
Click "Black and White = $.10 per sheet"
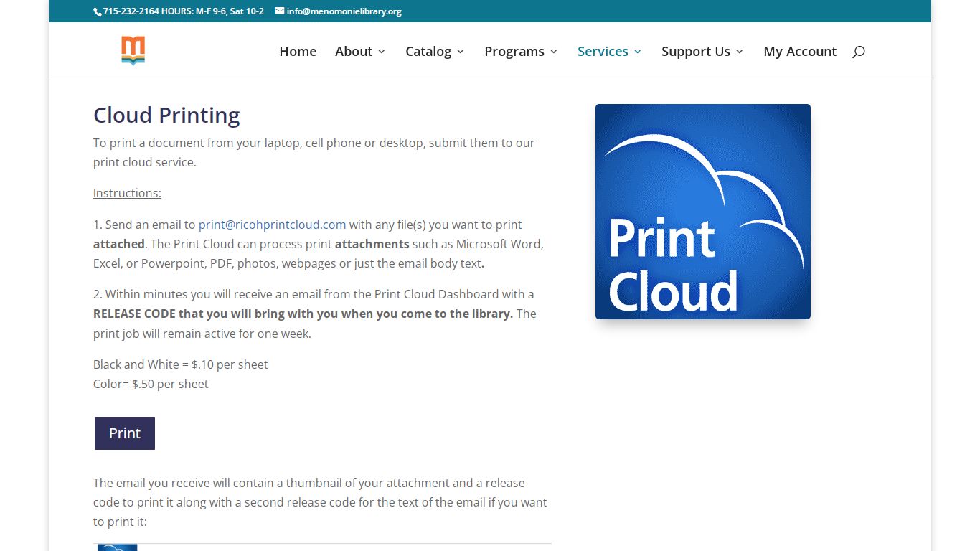(x=180, y=364)
